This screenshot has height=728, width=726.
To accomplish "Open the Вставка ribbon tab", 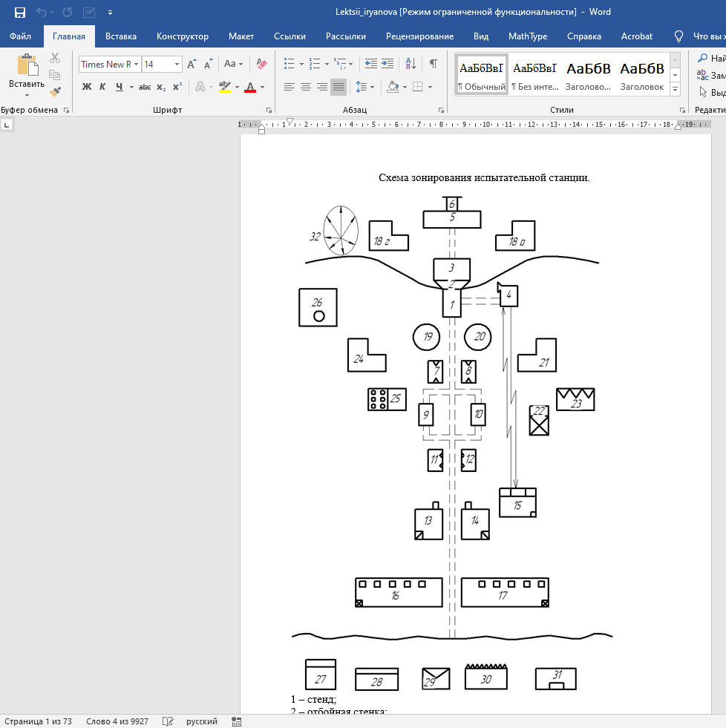I will tap(121, 36).
